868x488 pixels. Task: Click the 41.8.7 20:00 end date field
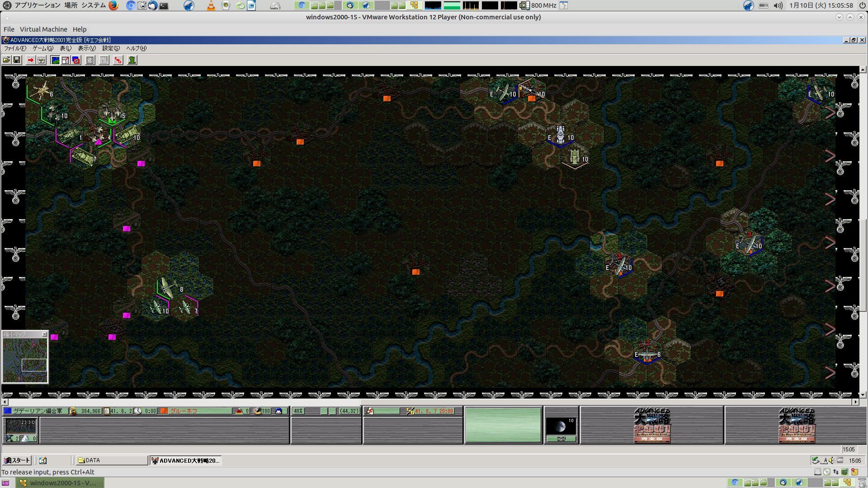434,411
